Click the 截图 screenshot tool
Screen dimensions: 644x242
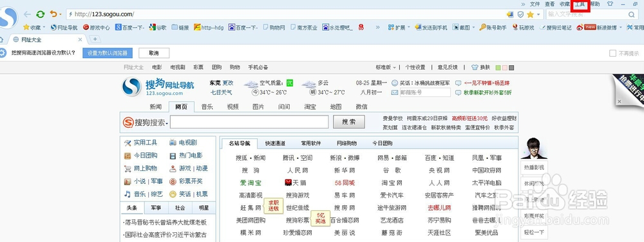[x=461, y=28]
